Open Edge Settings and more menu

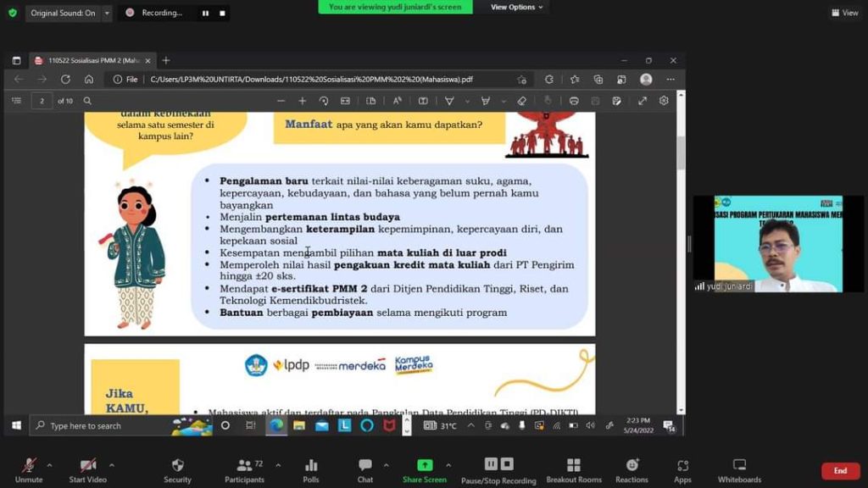pyautogui.click(x=670, y=80)
